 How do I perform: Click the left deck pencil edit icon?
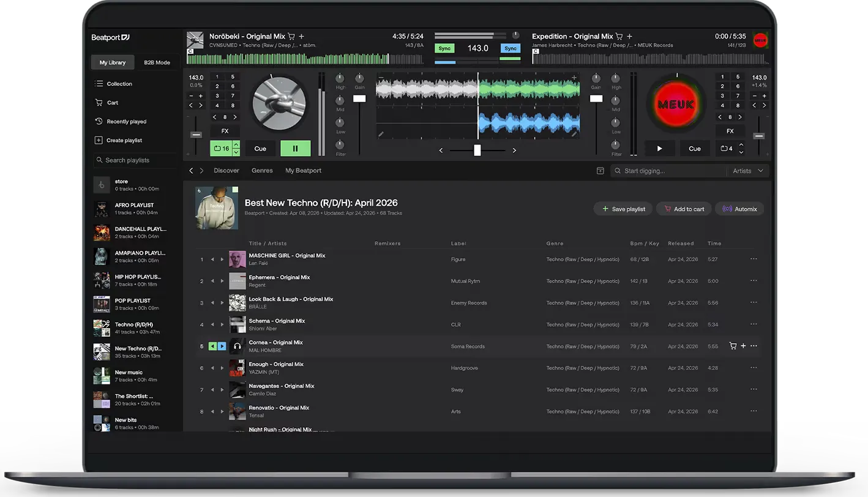(x=381, y=133)
